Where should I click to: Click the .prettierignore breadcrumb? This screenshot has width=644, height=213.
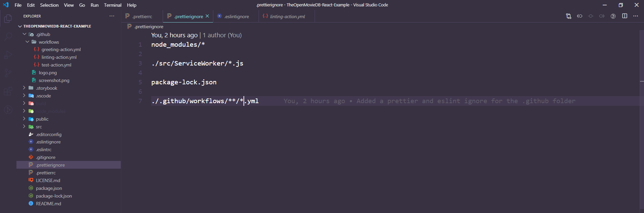pos(149,27)
